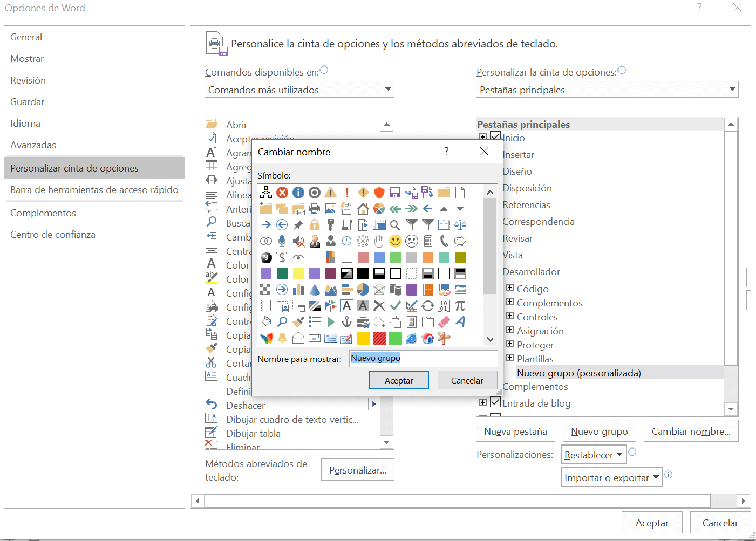Select the orange shield symbol
The image size is (756, 541).
(x=379, y=193)
